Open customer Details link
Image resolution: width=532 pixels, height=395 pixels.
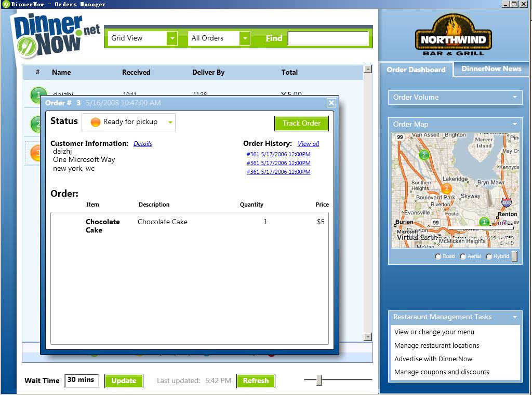click(143, 144)
